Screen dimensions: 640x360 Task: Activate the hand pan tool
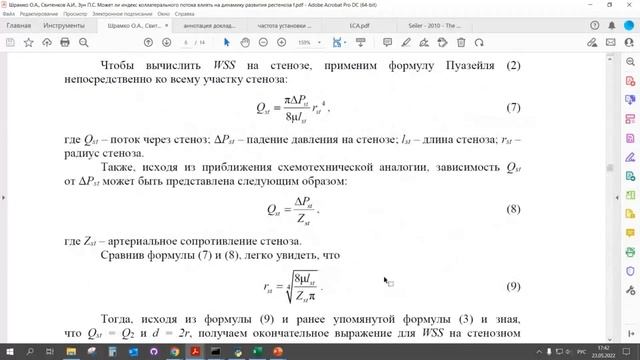pos(245,42)
